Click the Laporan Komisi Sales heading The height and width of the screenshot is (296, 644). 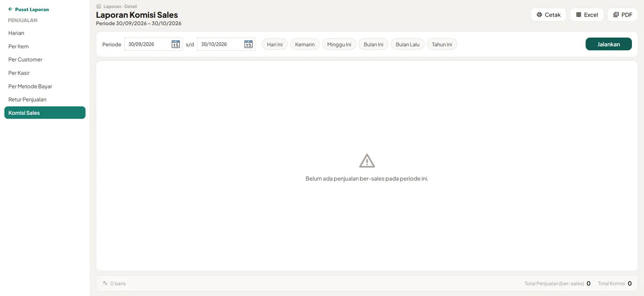point(137,15)
